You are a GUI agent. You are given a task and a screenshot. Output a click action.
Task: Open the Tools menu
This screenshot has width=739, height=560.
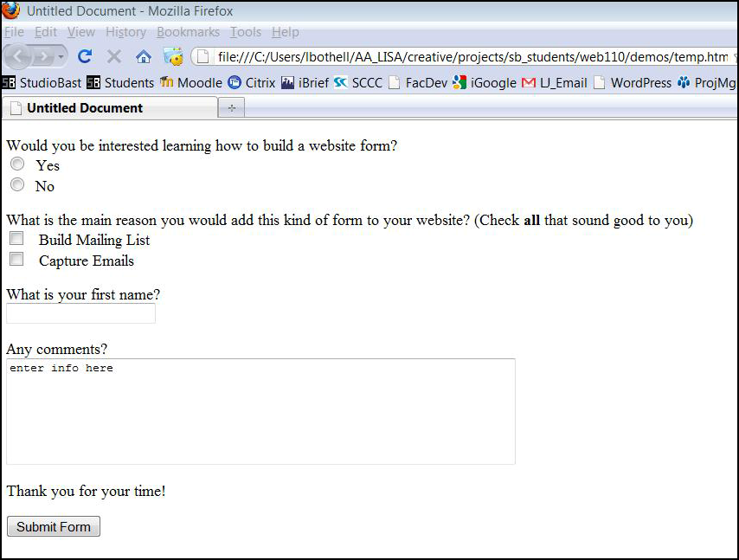tap(245, 32)
